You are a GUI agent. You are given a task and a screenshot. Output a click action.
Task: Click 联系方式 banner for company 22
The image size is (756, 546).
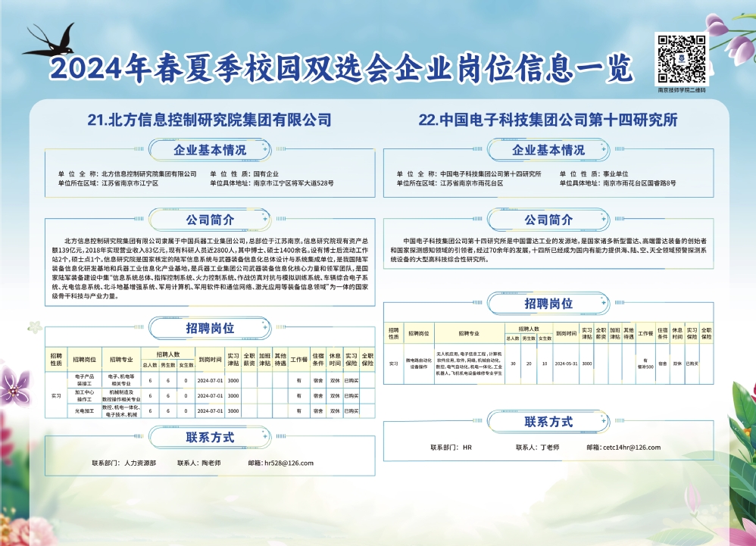tap(548, 422)
